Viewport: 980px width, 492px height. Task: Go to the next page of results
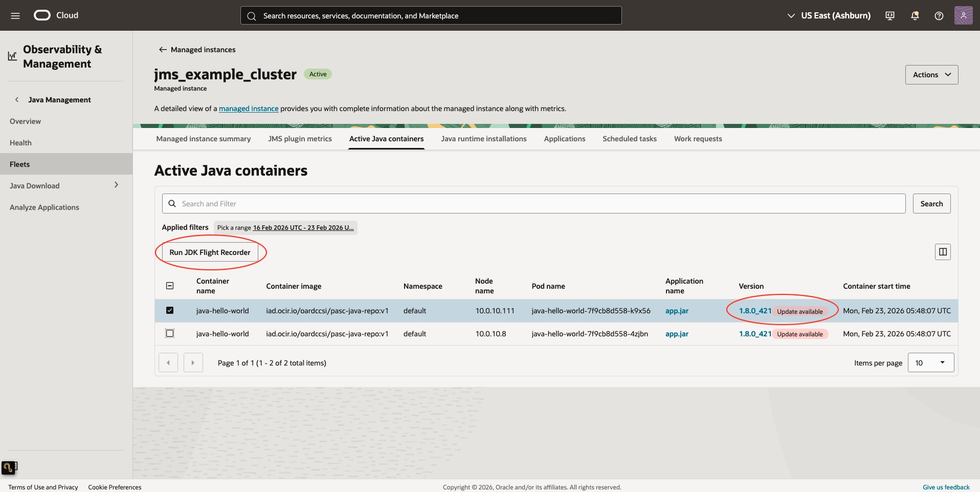(x=193, y=362)
